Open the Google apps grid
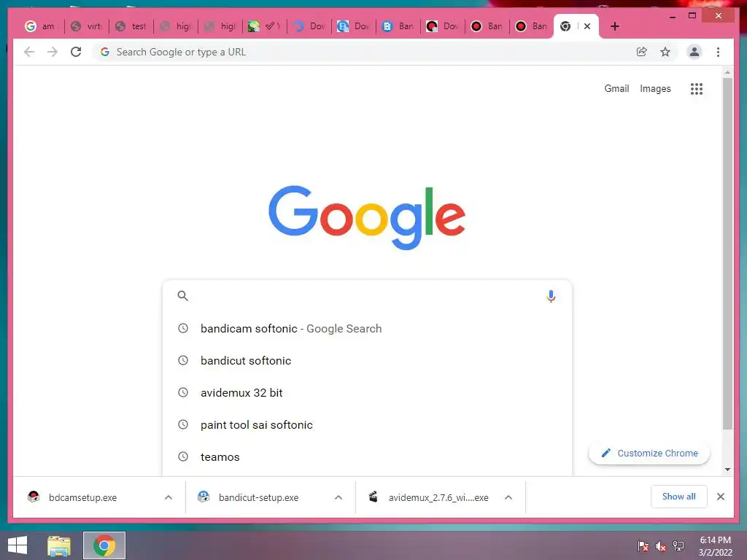Viewport: 747px width, 560px height. (x=697, y=88)
